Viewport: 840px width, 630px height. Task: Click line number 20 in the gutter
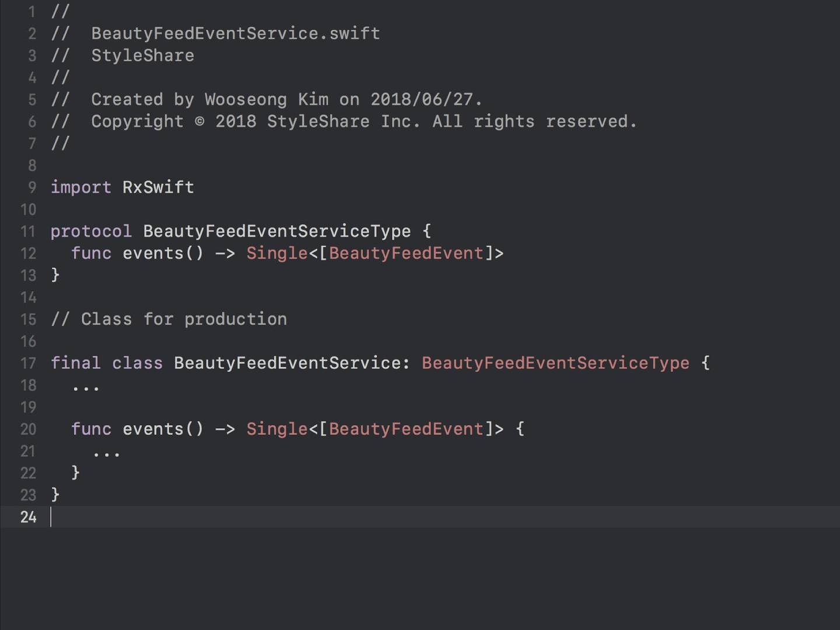[28, 429]
